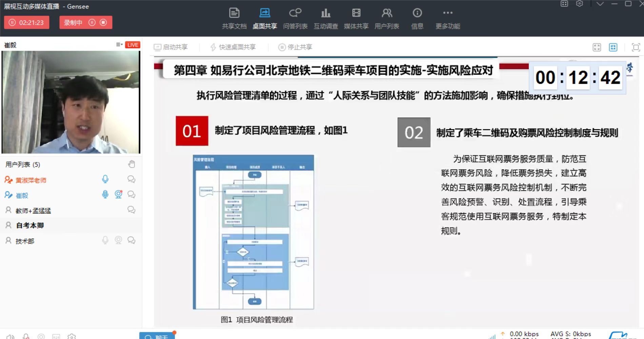Open the 聊天 chat tab
Image resolution: width=644 pixels, height=339 pixels.
pyautogui.click(x=157, y=336)
